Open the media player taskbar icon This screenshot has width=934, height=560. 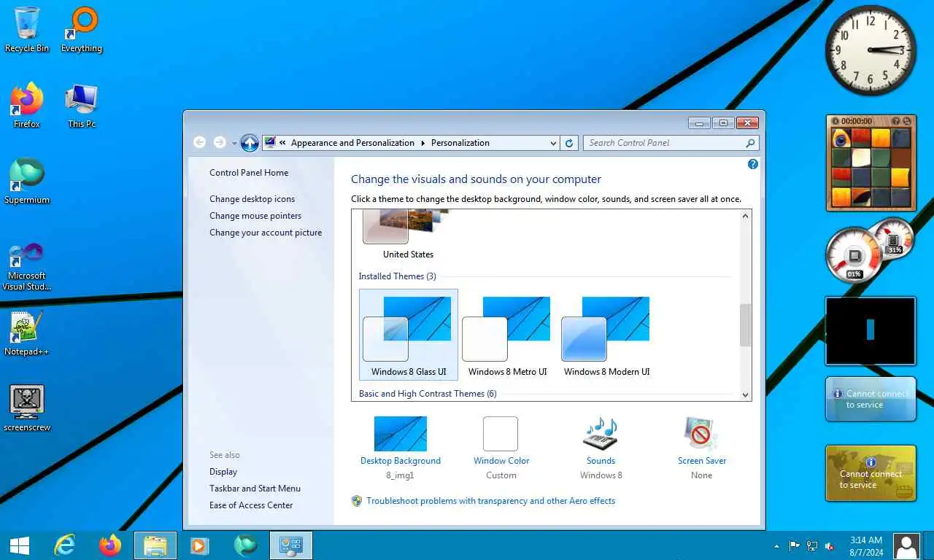click(x=199, y=545)
